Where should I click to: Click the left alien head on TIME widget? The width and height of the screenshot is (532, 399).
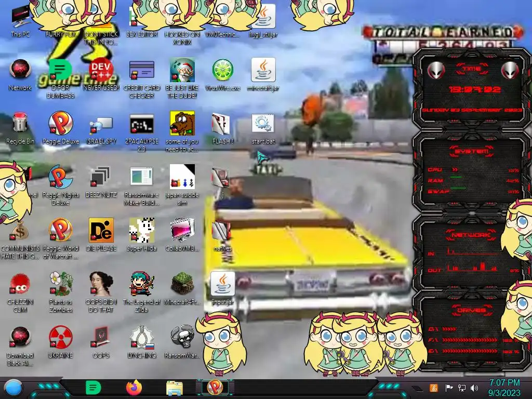click(x=436, y=71)
